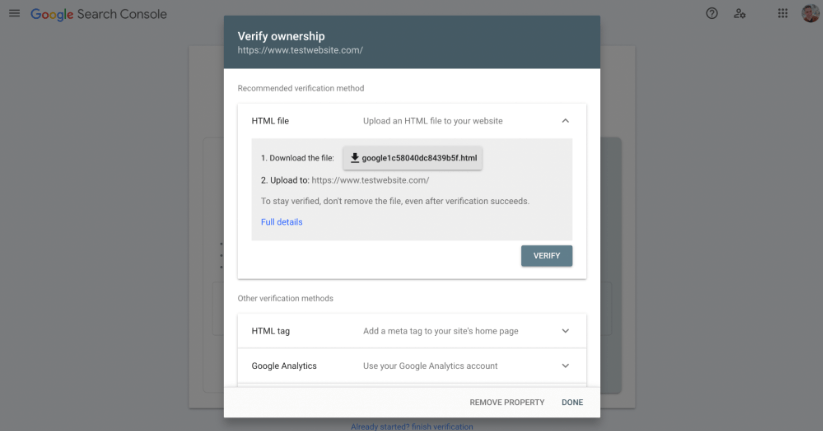Open user settings person-gear icon

(x=740, y=14)
